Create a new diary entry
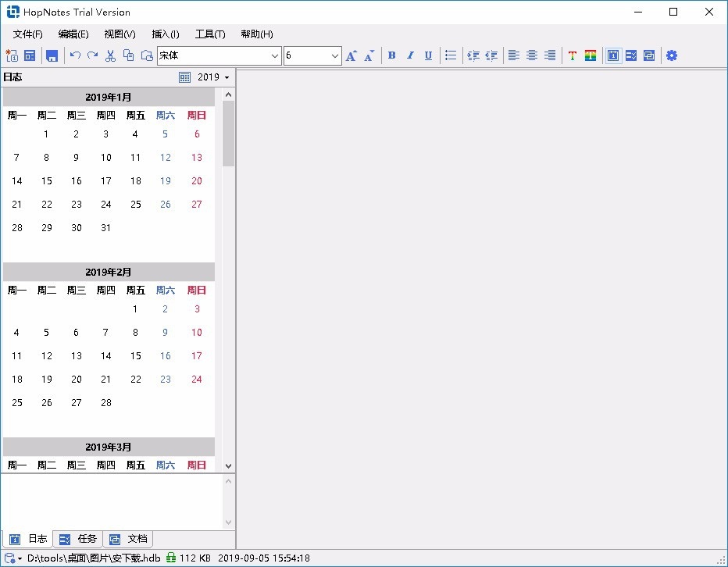The height and width of the screenshot is (567, 728). (11, 55)
